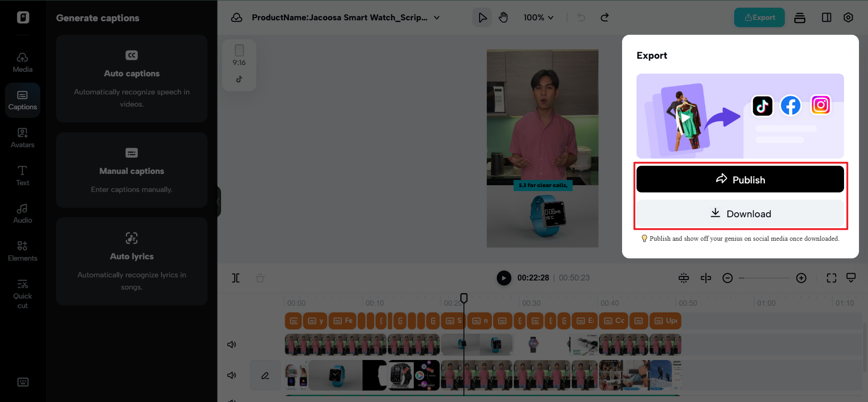Open the settings hexagon icon
This screenshot has width=868, height=402.
coord(848,18)
